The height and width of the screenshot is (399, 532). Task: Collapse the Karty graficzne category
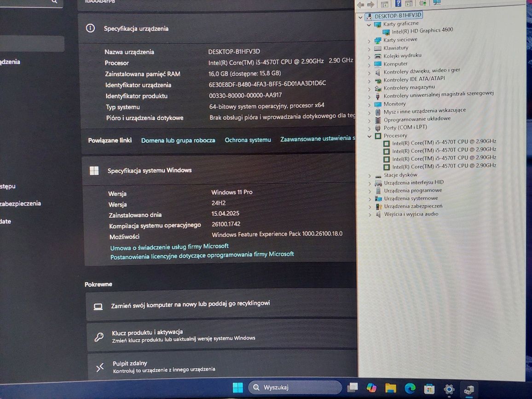click(x=369, y=25)
